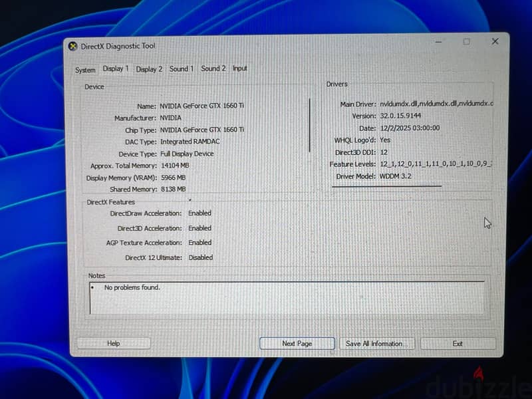Click the Manufacturer value 'NVIDIA'
Screen dimensions: 532x399
[x=170, y=118]
